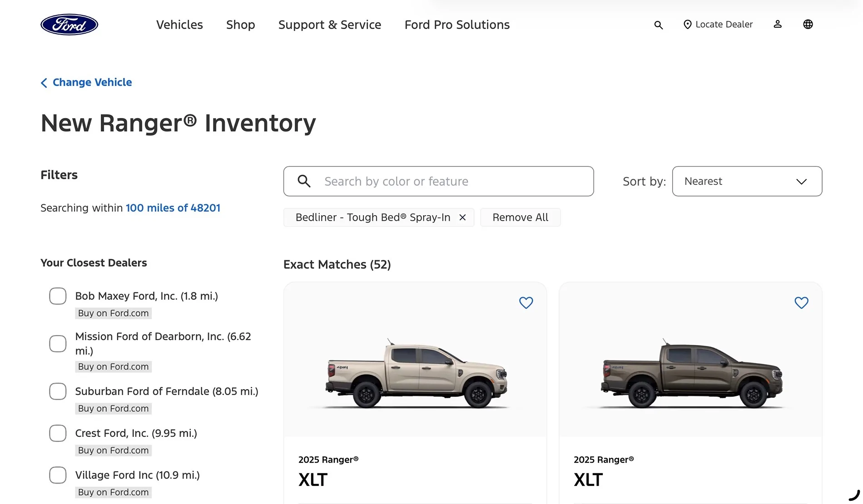Enable the Crest Ford, Inc. checkbox
The width and height of the screenshot is (863, 504).
[58, 433]
